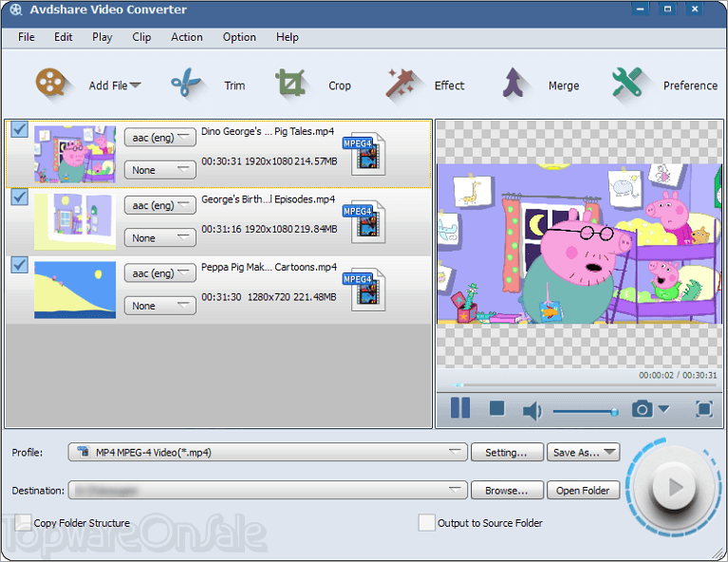The image size is (728, 562).
Task: Take a snapshot with camera icon
Action: (x=643, y=409)
